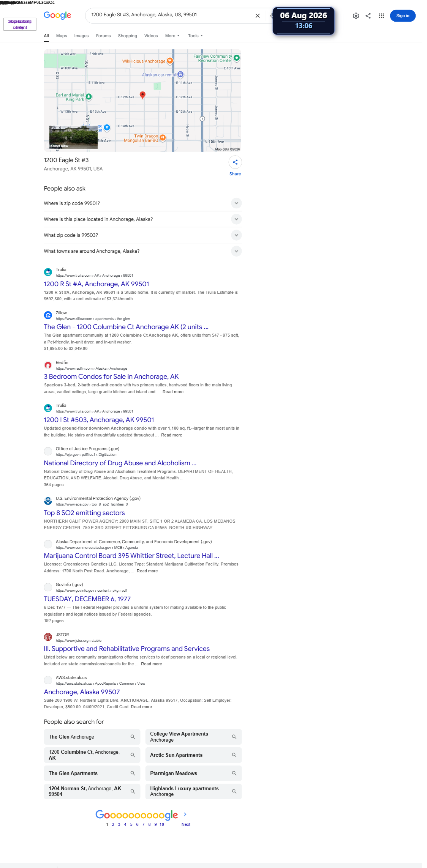427x868 pixels.
Task: Clear the search box with X icon
Action: pyautogui.click(x=258, y=16)
